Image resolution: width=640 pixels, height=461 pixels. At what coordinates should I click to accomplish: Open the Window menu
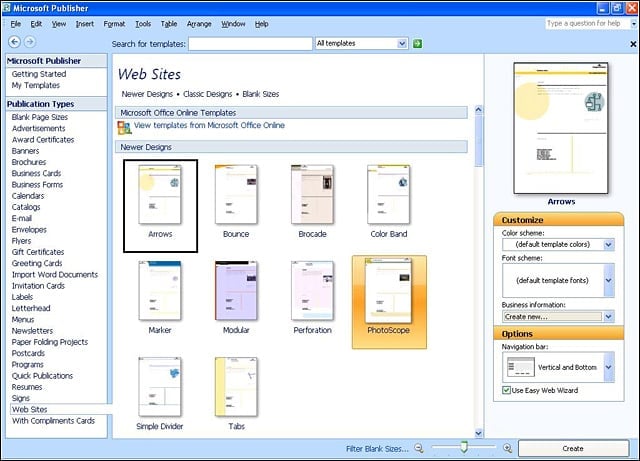click(x=233, y=24)
